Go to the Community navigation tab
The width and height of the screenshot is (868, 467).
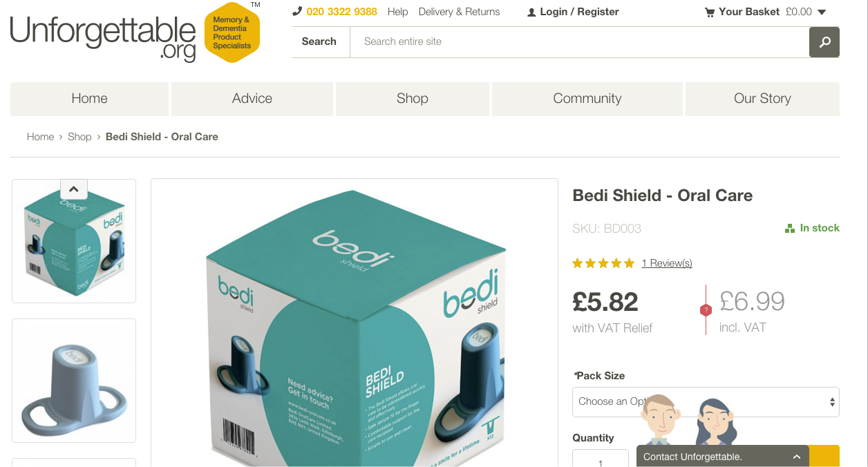coord(587,99)
